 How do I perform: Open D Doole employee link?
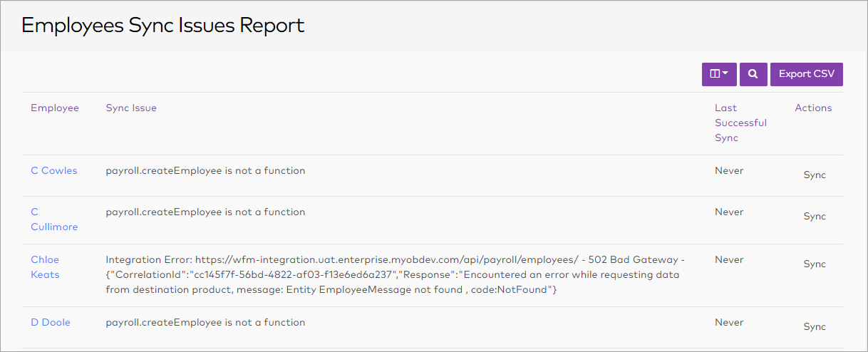[51, 323]
